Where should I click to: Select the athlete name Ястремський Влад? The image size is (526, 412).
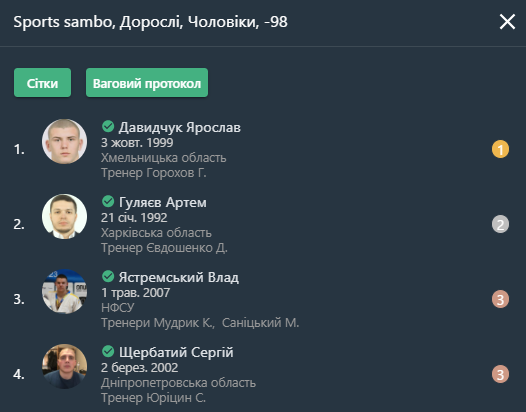click(179, 277)
